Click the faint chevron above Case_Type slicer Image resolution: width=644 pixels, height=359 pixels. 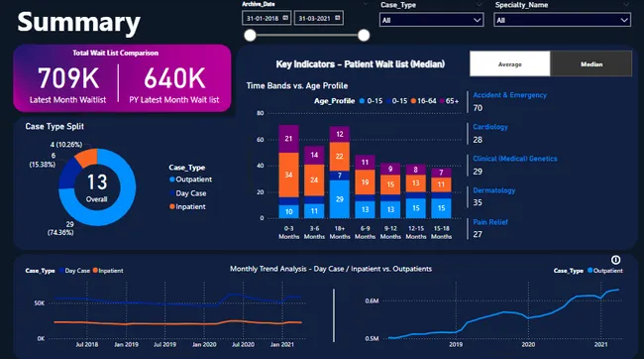tap(479, 5)
